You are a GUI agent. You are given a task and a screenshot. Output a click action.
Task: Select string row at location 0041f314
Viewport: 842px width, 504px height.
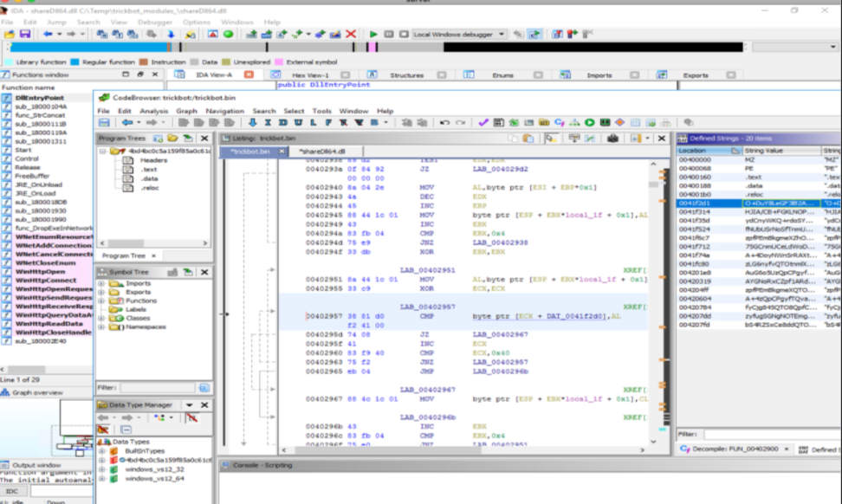[x=758, y=212]
